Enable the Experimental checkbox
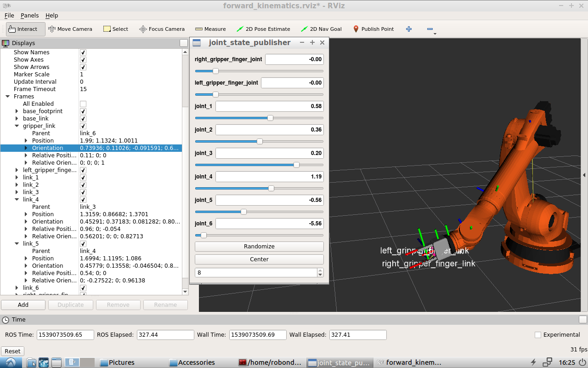 [538, 335]
